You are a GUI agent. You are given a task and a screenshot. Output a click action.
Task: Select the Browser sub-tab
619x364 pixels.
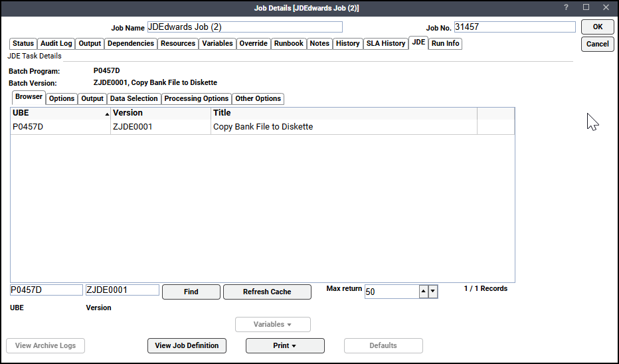(x=29, y=97)
